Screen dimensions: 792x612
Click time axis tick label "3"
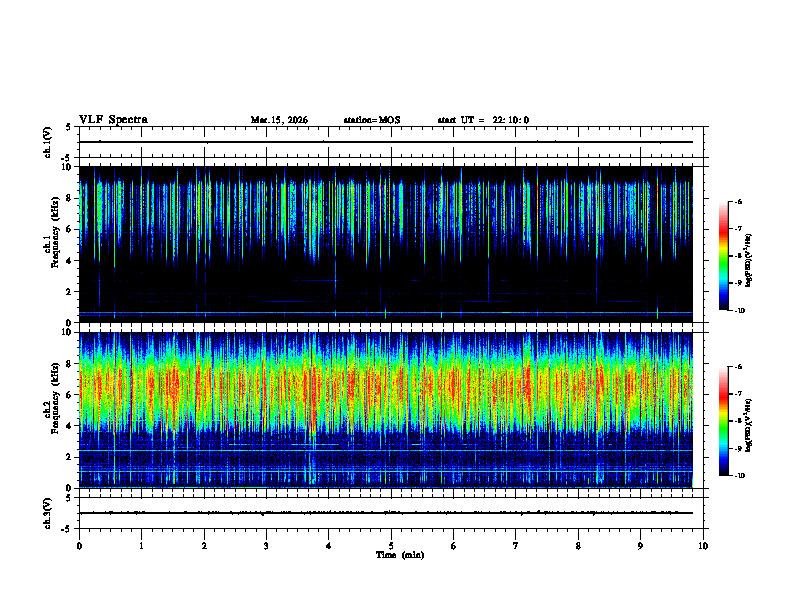tap(266, 546)
